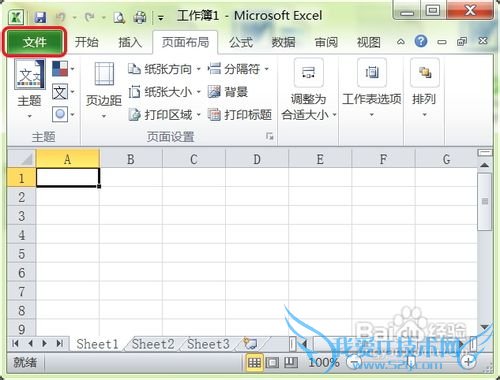500x380 pixels.
Task: Select column G header
Action: click(447, 159)
